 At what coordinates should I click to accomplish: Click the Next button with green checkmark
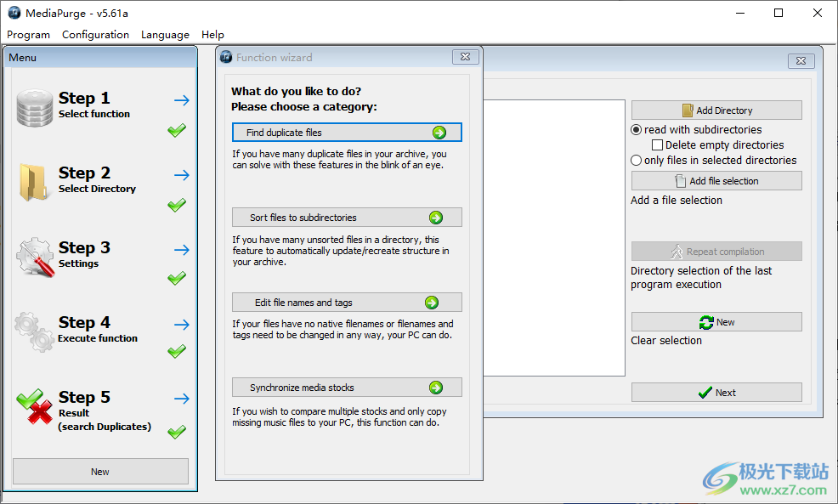[716, 393]
